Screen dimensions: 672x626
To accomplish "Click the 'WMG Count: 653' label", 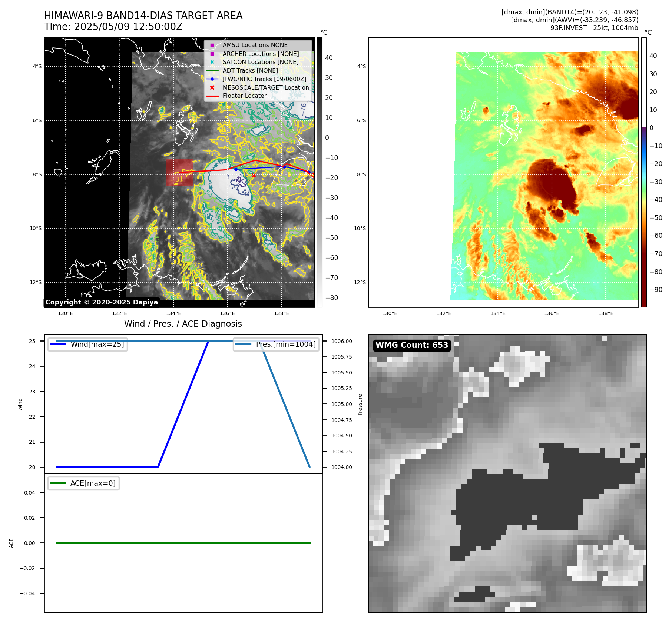I will (x=412, y=345).
